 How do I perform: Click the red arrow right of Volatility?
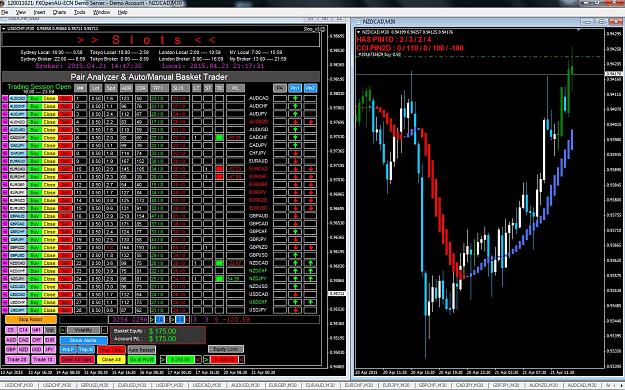[104, 330]
